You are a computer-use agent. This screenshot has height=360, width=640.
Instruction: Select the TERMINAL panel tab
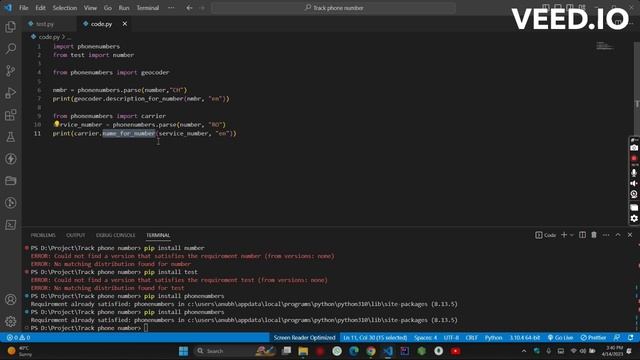point(158,235)
